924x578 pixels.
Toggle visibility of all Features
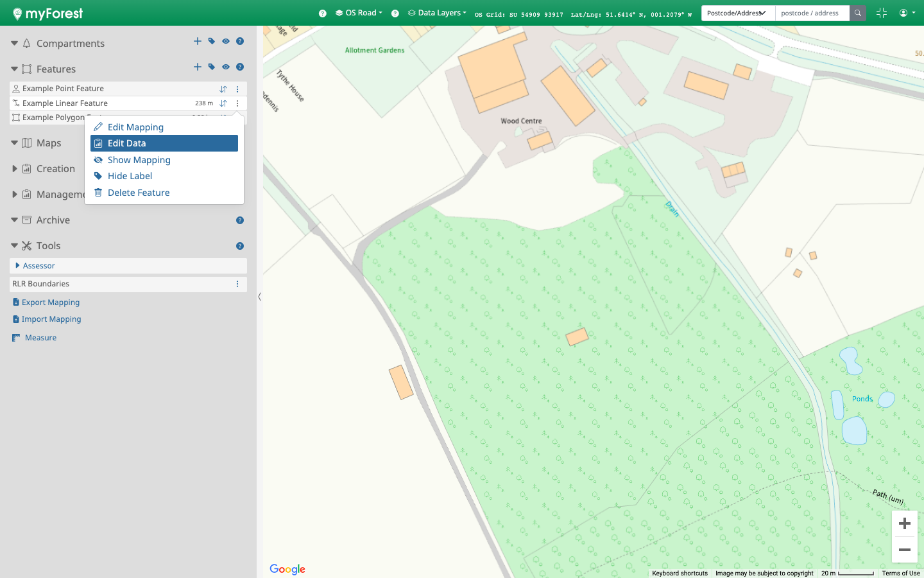[x=226, y=67]
